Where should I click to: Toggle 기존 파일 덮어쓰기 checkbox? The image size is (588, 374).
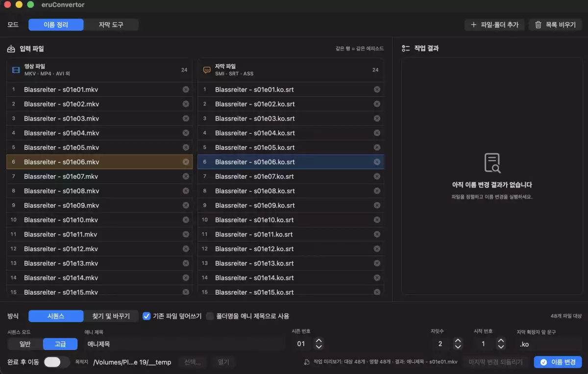coord(147,316)
